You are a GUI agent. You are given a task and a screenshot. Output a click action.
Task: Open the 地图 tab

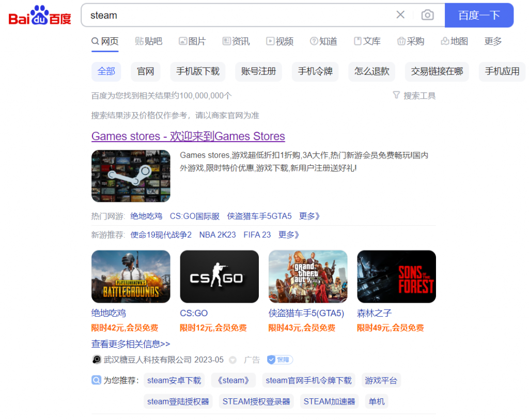pyautogui.click(x=455, y=41)
